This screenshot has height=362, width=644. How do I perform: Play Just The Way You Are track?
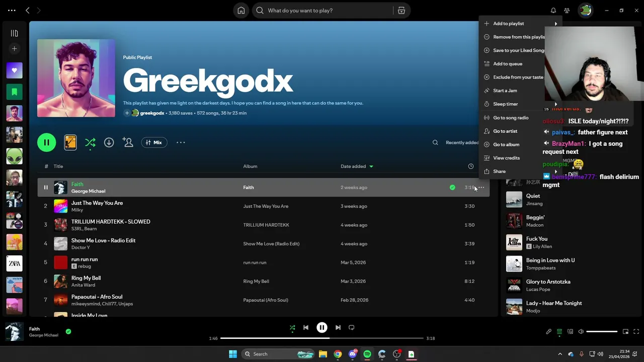point(45,206)
